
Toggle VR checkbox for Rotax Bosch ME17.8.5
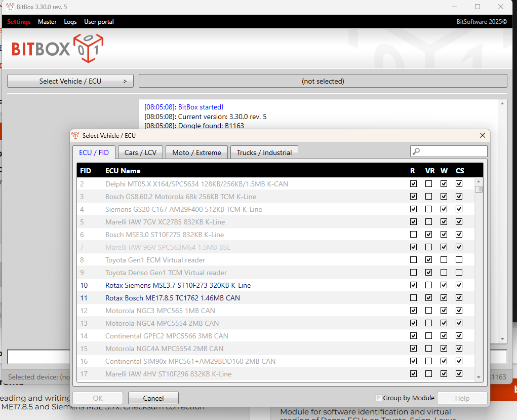(428, 298)
